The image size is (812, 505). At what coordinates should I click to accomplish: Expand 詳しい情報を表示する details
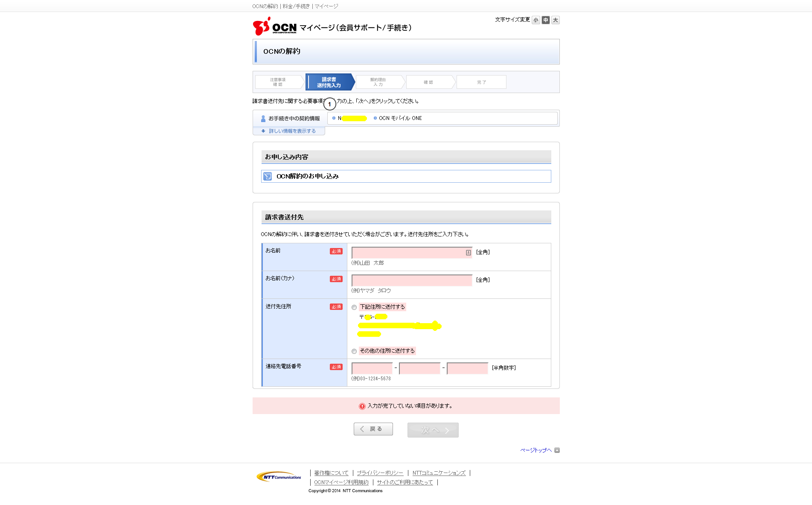[x=292, y=131]
